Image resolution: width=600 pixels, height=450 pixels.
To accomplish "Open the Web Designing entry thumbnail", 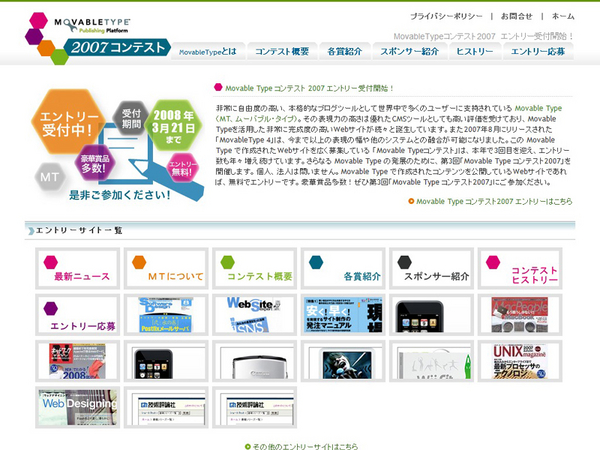I will tap(77, 407).
